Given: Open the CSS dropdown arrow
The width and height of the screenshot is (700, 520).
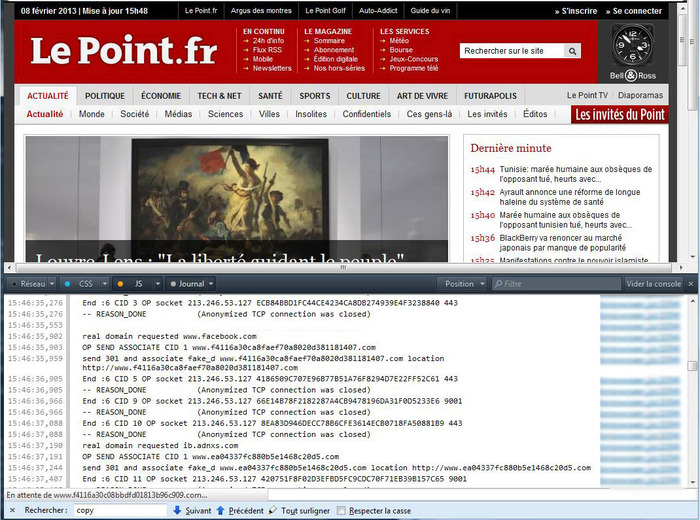Looking at the screenshot, I should click(x=105, y=284).
